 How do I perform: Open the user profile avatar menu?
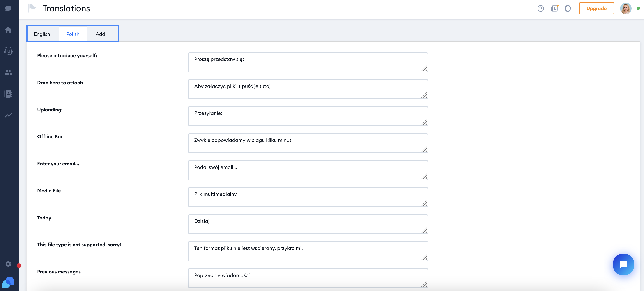[626, 9]
